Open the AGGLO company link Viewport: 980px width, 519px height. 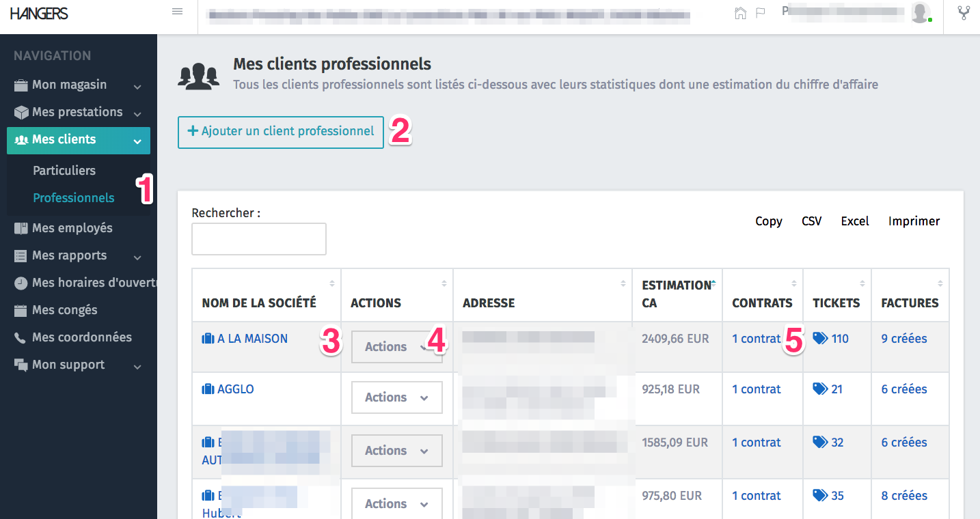click(236, 389)
